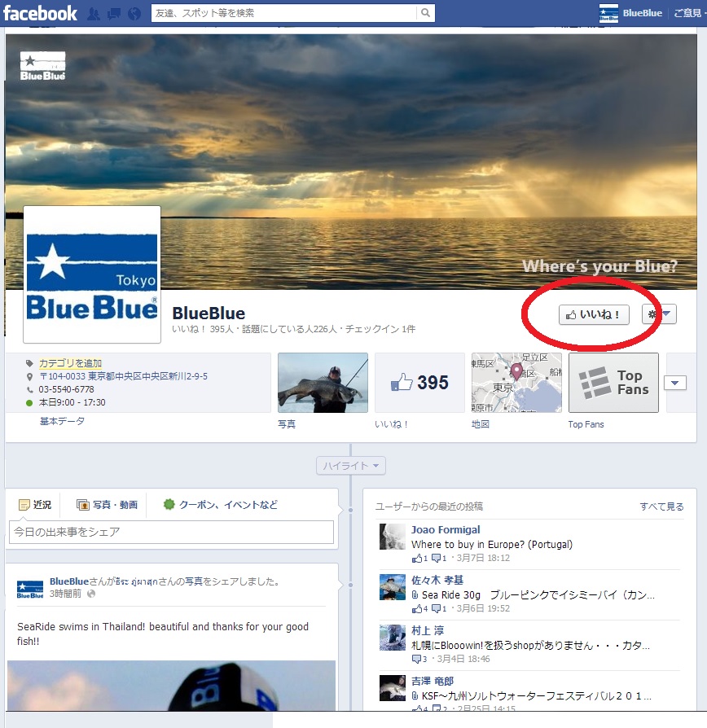
Task: Expand the app tiles dropdown arrow
Action: [x=675, y=383]
